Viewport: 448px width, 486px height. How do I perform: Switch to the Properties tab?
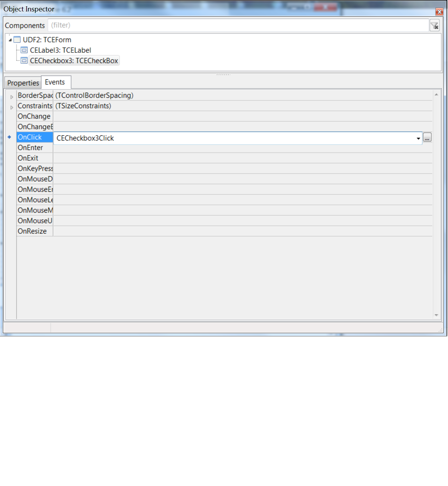(x=22, y=83)
